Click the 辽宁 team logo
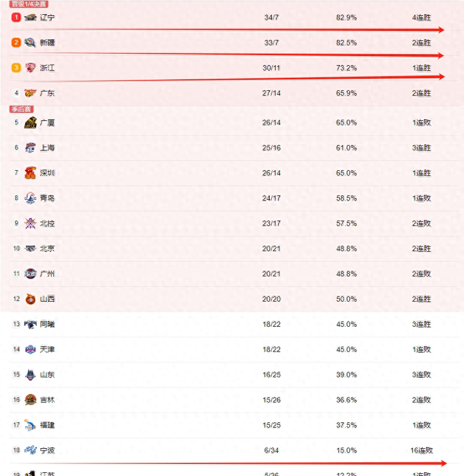 coord(30,17)
